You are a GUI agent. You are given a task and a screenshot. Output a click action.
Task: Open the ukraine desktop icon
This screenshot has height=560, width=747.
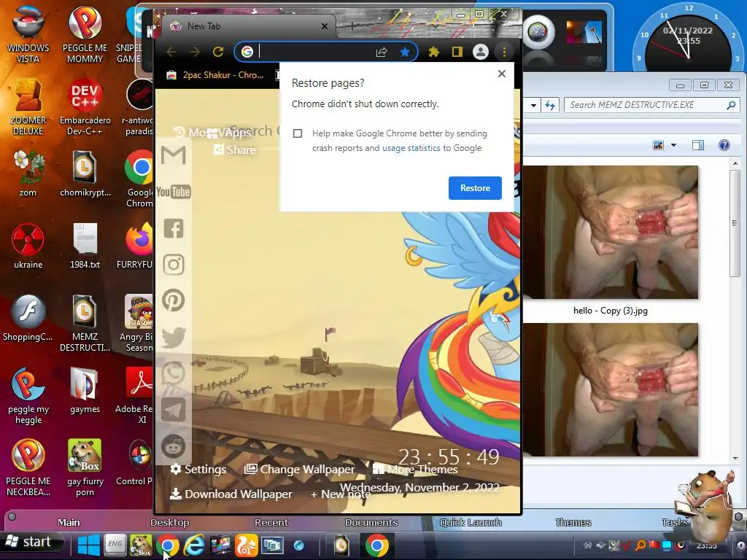click(28, 245)
